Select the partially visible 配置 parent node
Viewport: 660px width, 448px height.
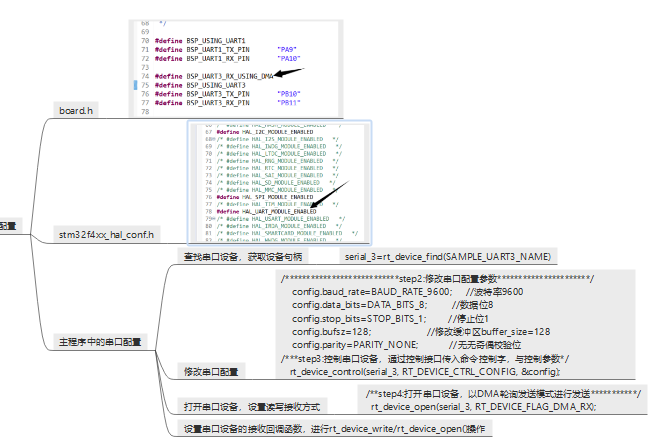point(8,226)
